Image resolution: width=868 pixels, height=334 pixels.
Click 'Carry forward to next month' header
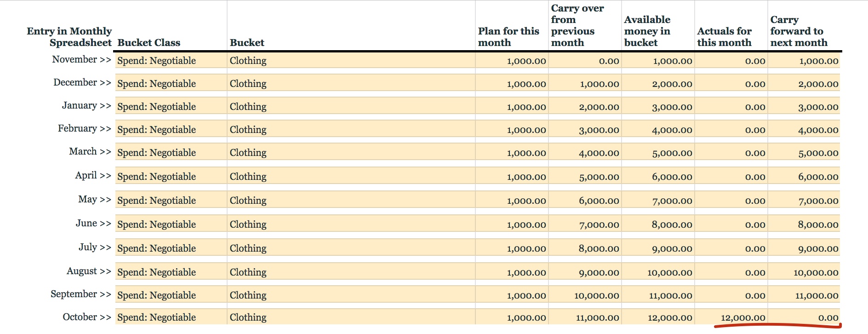799,31
